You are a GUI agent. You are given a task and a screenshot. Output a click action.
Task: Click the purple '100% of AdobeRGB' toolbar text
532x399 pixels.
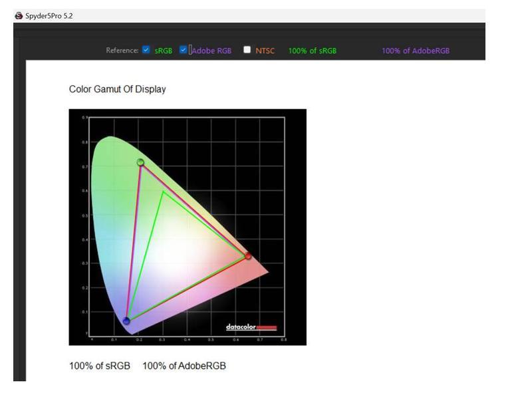tap(416, 51)
